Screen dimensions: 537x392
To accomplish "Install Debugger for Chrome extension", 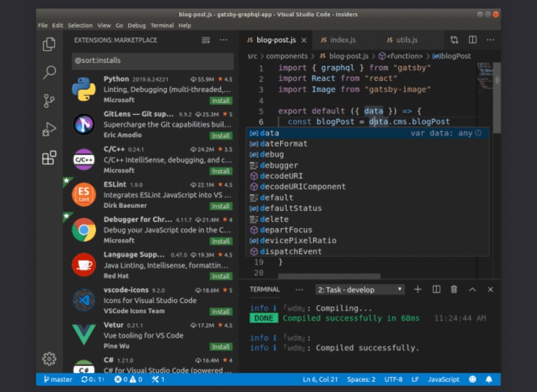I will coord(221,241).
